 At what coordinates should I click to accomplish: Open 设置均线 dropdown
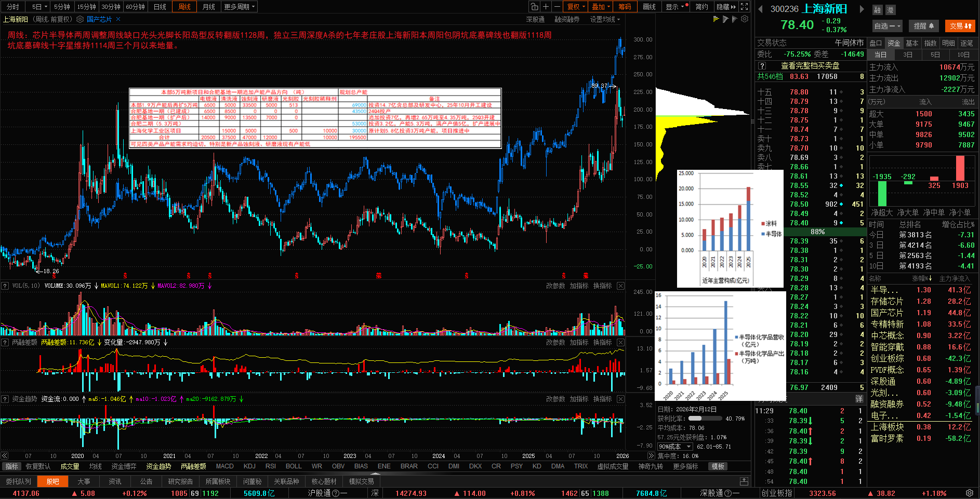coord(605,19)
